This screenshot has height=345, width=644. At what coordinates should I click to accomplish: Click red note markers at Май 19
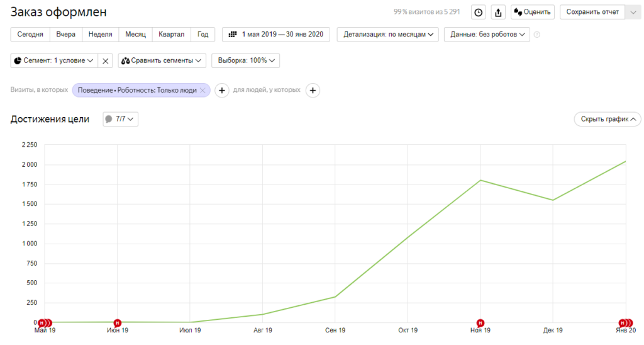[x=45, y=323]
